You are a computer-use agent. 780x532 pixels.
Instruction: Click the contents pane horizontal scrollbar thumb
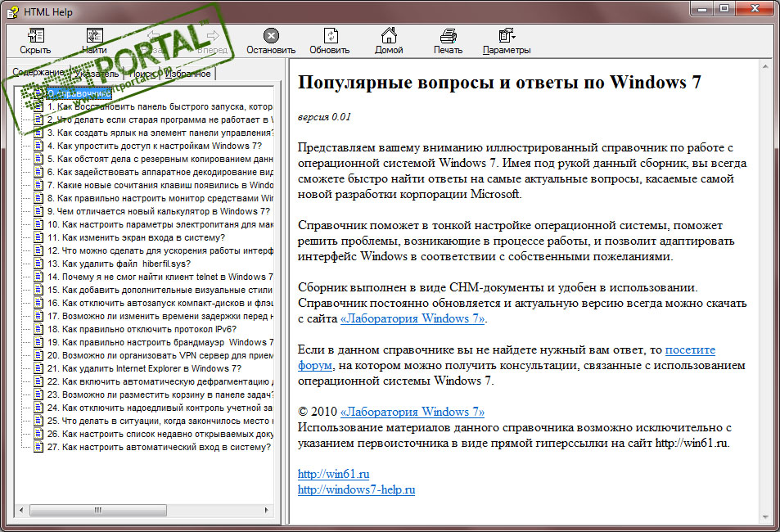(97, 510)
